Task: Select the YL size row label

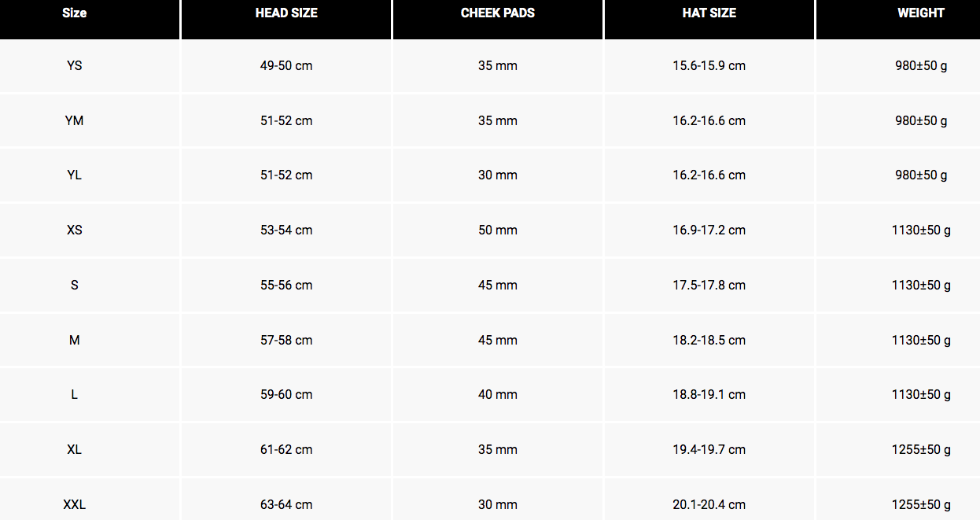Action: pos(75,175)
